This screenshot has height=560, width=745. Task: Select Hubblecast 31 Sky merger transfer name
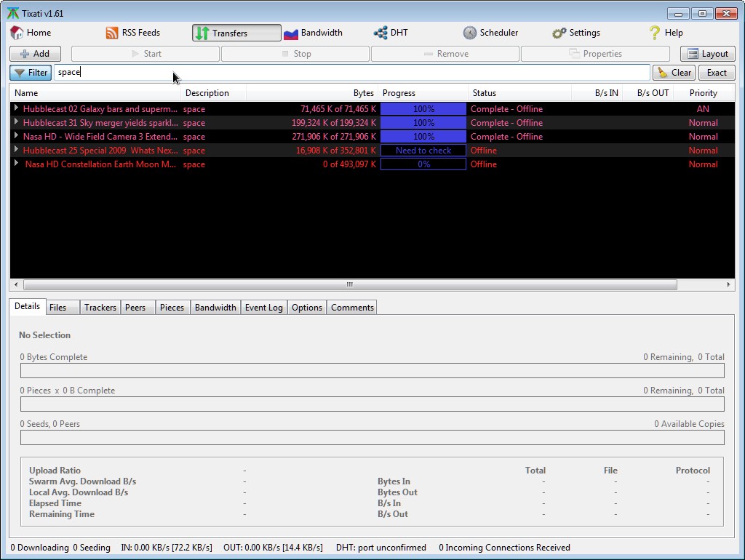100,122
